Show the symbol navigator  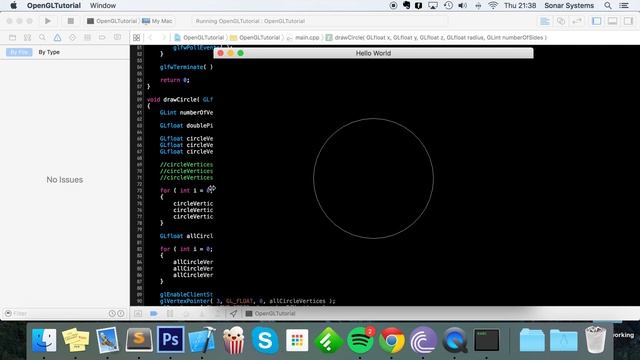point(27,38)
